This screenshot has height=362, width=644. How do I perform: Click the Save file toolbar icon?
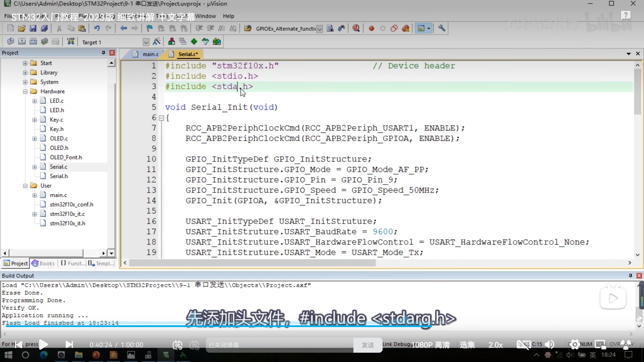click(33, 28)
